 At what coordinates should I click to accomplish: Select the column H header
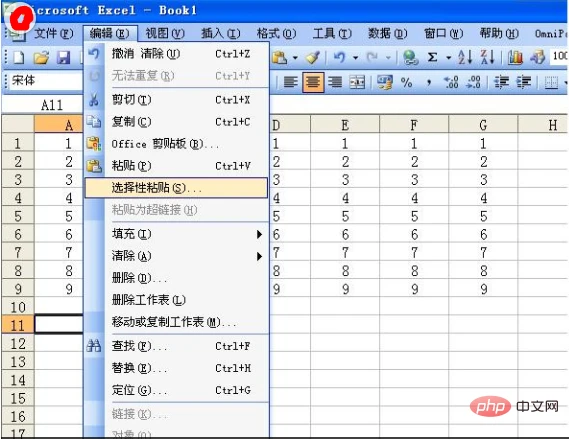click(x=543, y=124)
